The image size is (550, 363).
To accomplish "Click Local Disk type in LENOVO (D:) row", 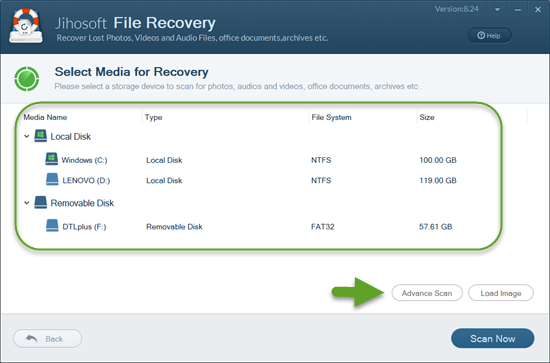I will 164,181.
